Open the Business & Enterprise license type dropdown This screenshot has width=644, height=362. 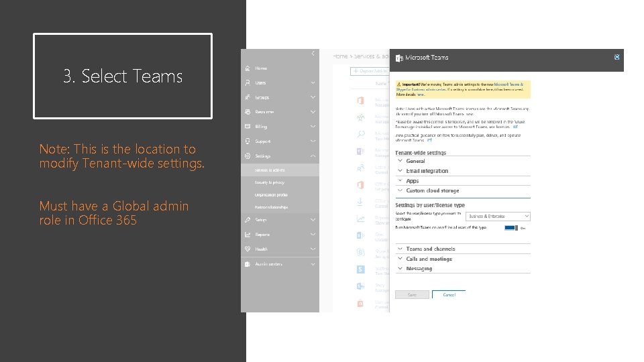coord(498,217)
